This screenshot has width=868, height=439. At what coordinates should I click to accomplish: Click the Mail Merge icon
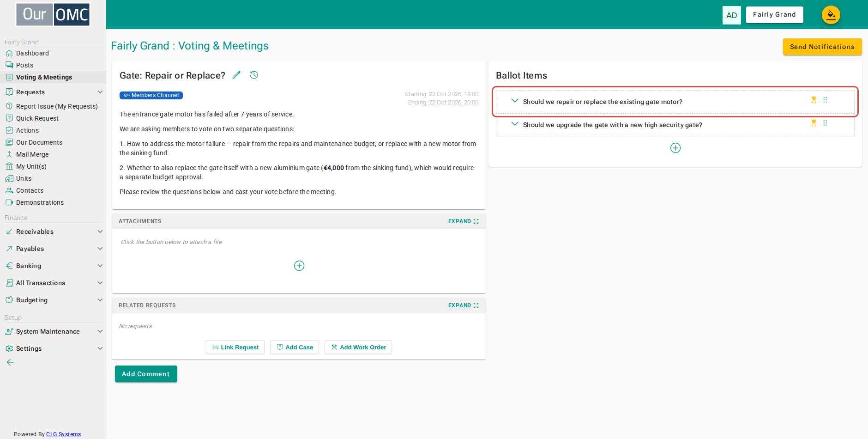9,154
